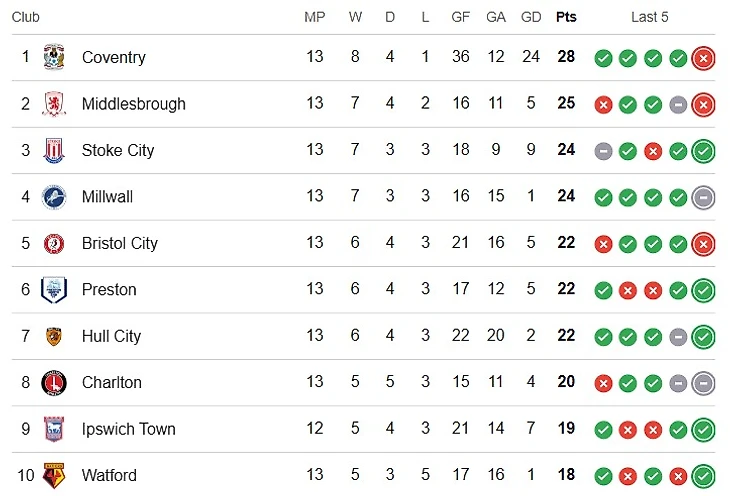Click the Charlton club crest icon
The image size is (730, 496).
[54, 383]
